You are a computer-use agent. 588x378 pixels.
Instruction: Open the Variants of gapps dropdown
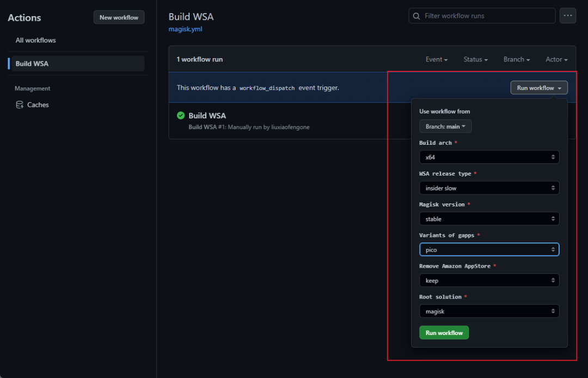tap(489, 250)
